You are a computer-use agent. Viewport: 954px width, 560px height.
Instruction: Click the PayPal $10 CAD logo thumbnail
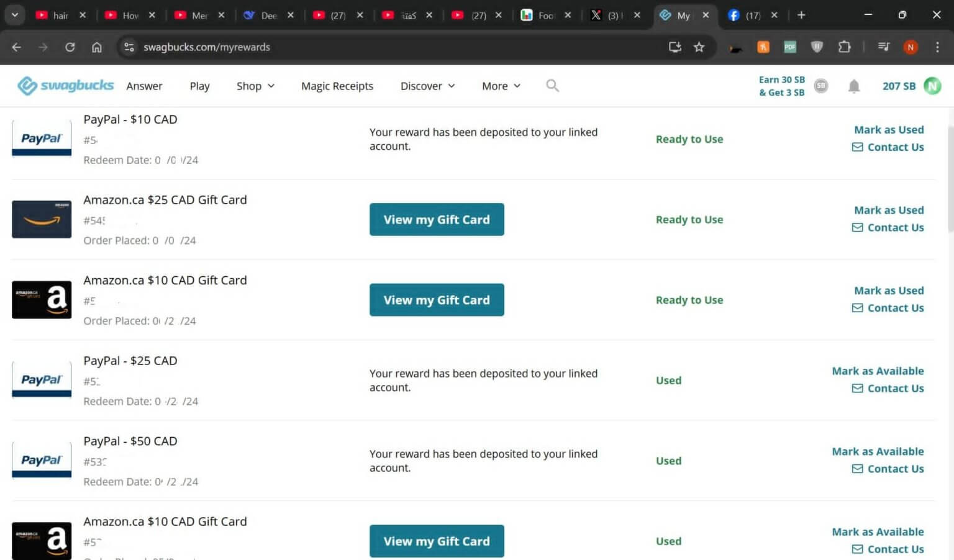point(42,138)
